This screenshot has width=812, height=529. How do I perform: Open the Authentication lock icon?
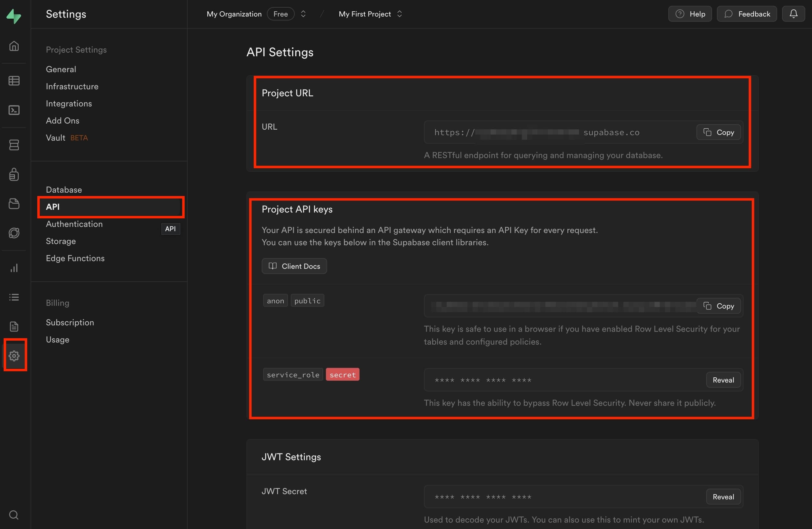click(14, 174)
